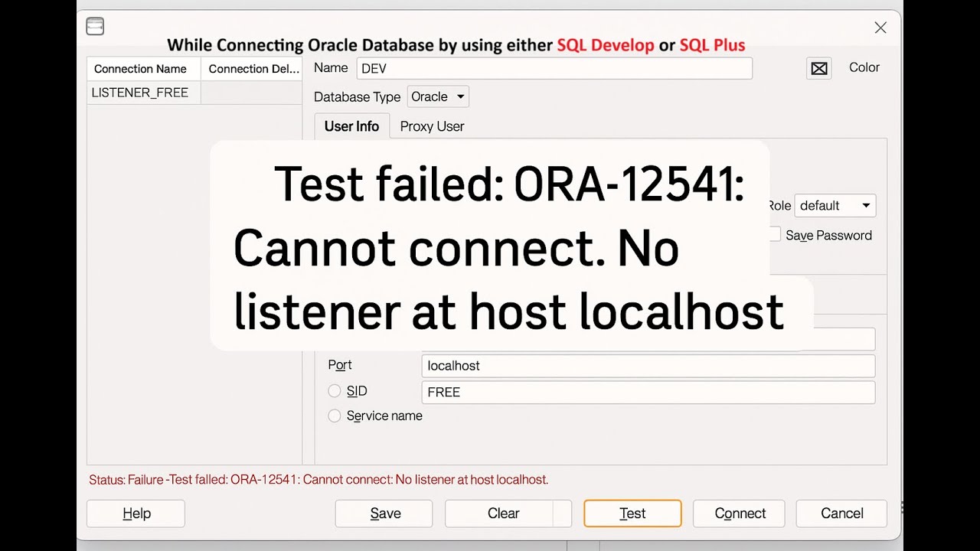Click the red ORA-12541 failure status message
Screen dimensions: 980x551
coord(318,480)
